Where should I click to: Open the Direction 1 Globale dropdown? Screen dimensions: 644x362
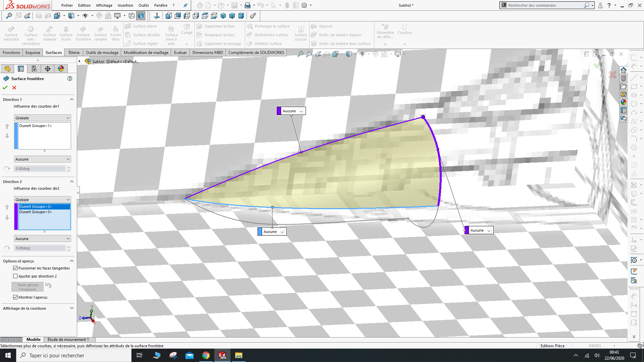[43, 118]
